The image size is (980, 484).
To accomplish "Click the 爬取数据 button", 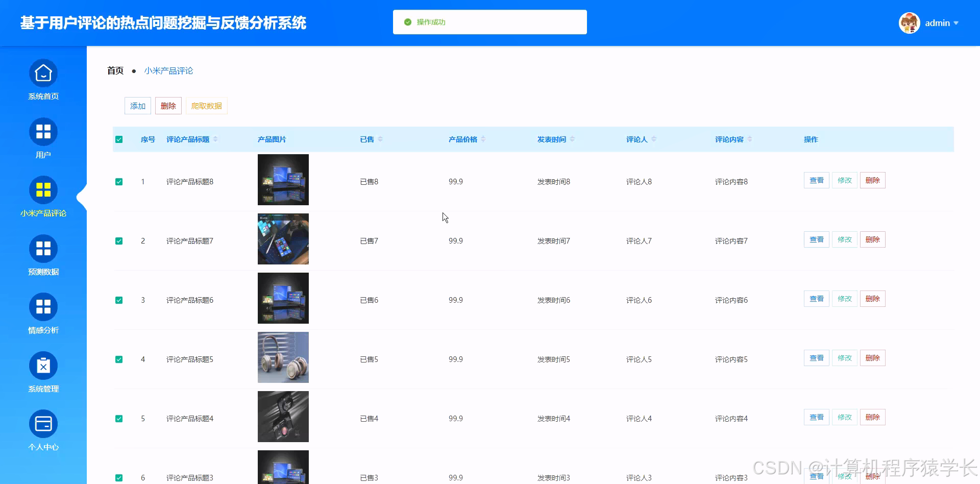I will pos(206,106).
